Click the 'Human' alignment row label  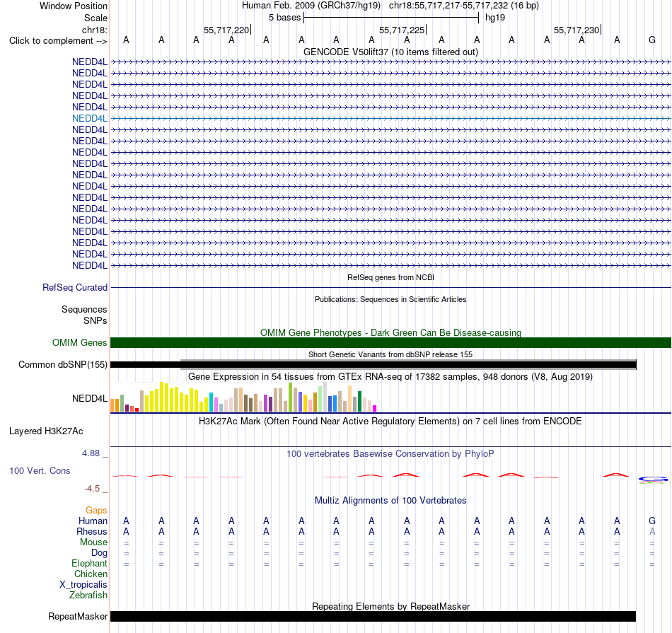[93, 521]
